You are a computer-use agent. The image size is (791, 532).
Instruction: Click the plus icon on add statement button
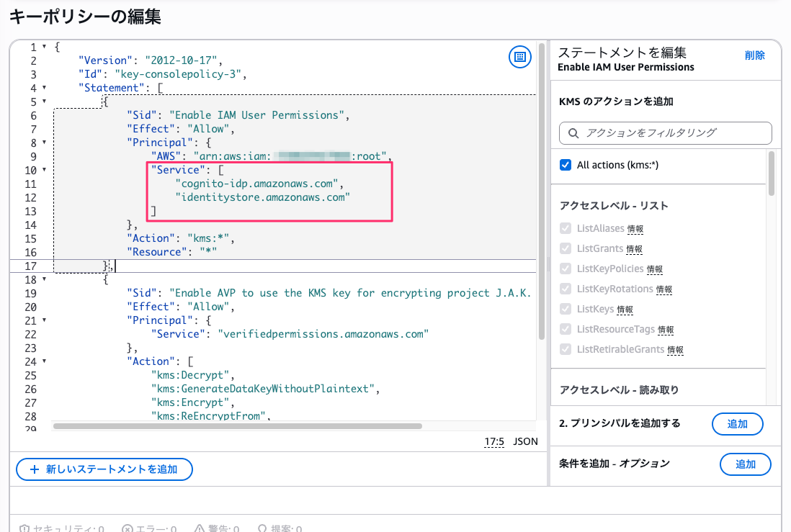coord(35,469)
